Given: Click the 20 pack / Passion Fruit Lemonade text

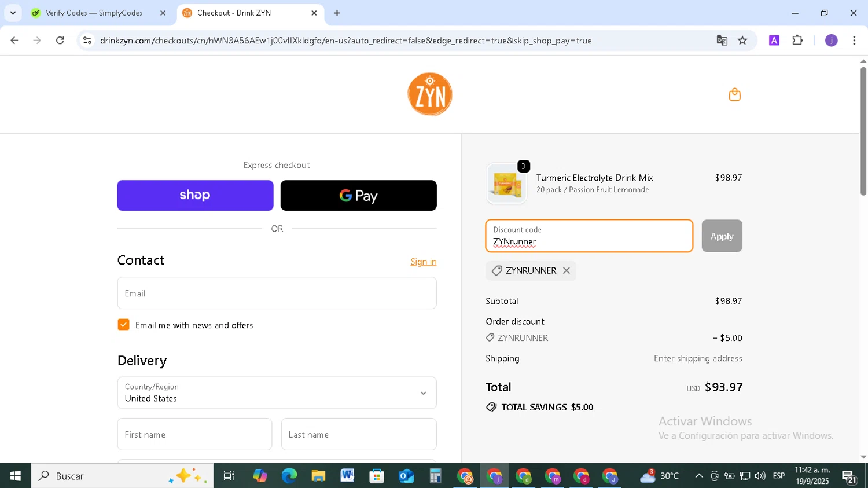Looking at the screenshot, I should (x=593, y=190).
